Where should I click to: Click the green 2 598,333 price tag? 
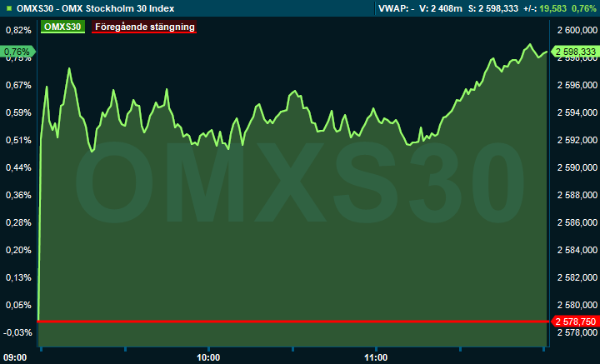(x=575, y=52)
